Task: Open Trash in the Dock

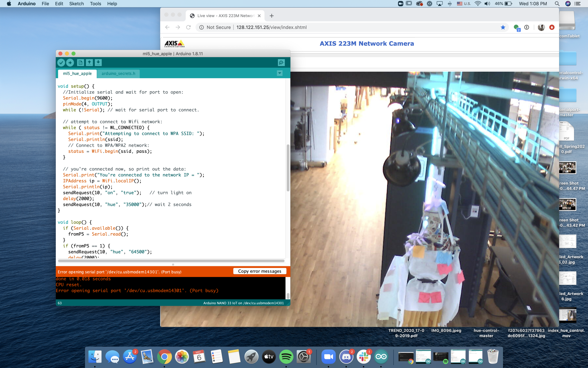Action: pyautogui.click(x=493, y=356)
